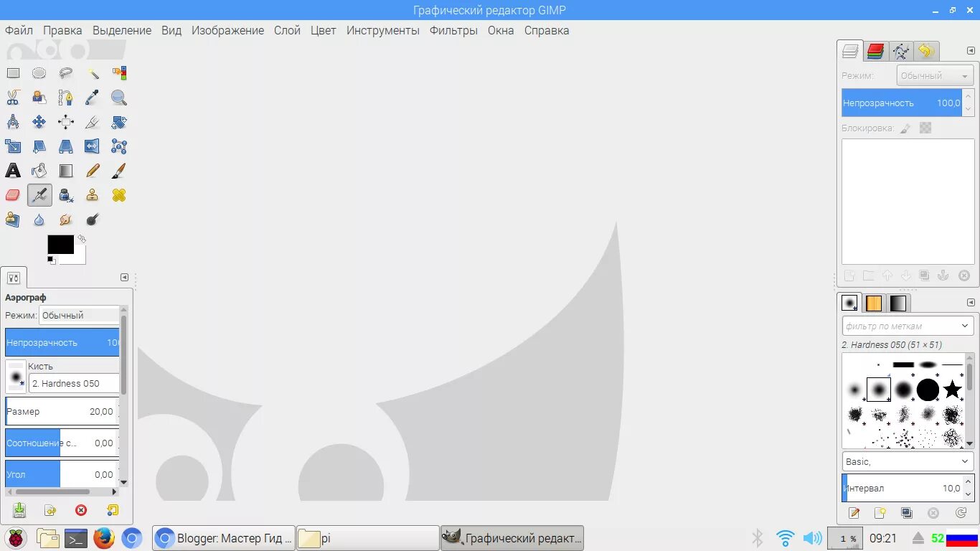
Task: Save tool options preset button
Action: click(19, 510)
